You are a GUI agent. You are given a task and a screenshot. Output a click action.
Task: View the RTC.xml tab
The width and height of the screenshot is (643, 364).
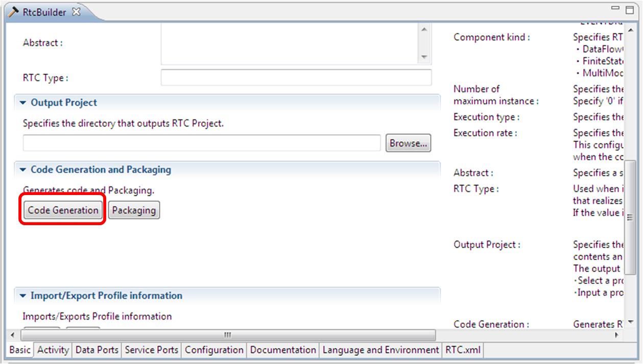tap(462, 350)
